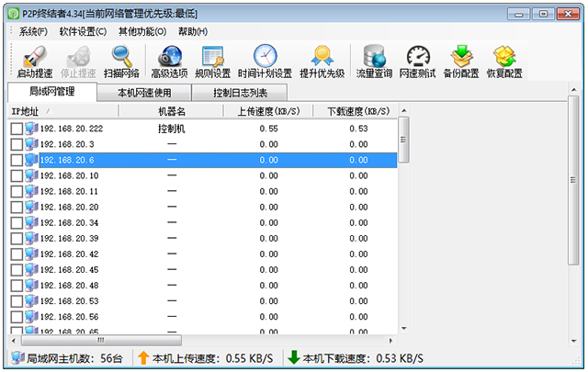Select row 192.168.20.48
The image size is (588, 372).
click(x=202, y=286)
